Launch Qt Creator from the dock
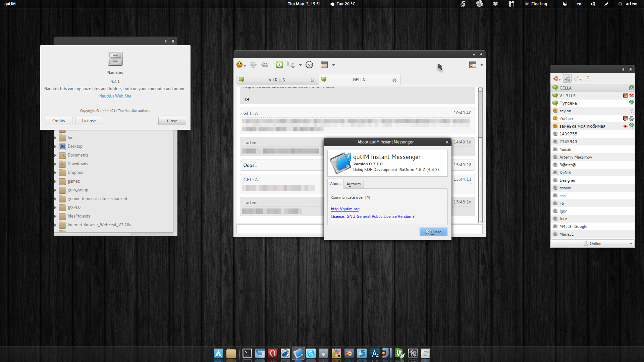The image size is (644, 362). click(400, 353)
